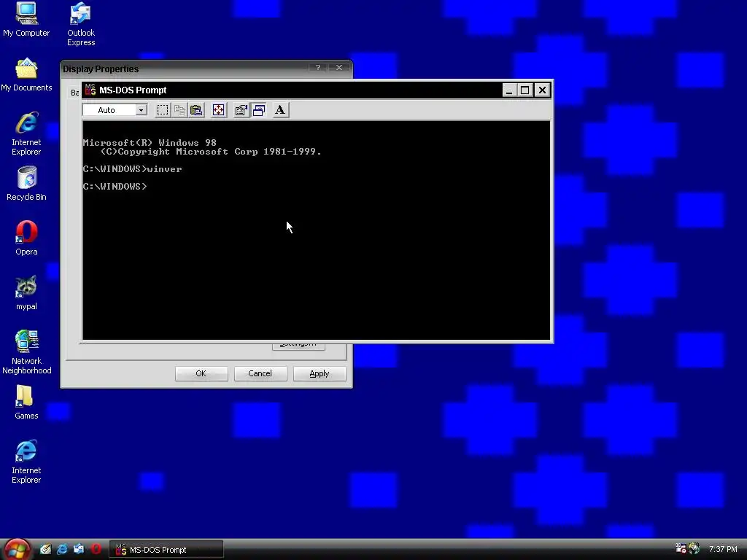Open the Font settings 'A' toolbar icon

point(280,110)
